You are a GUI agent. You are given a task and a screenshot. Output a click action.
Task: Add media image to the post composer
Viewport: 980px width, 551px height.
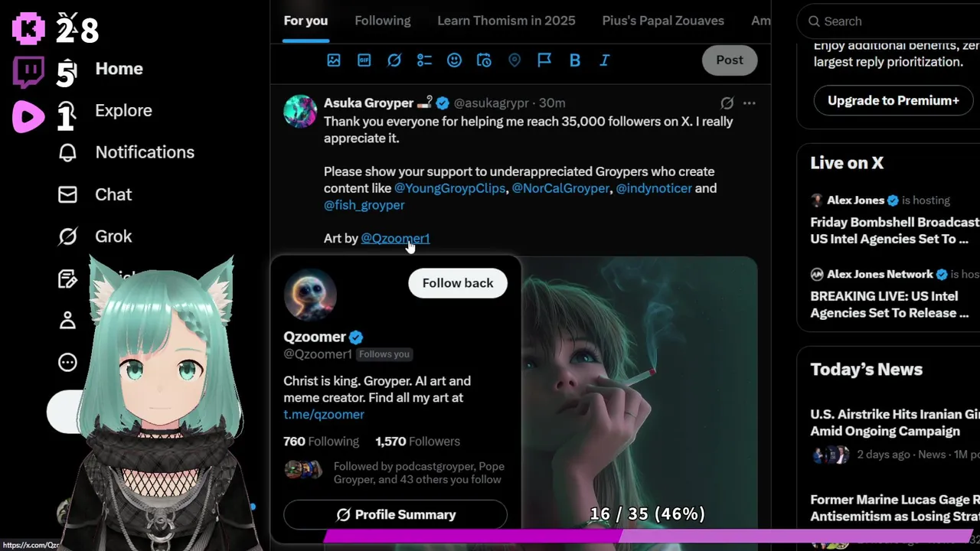click(334, 60)
